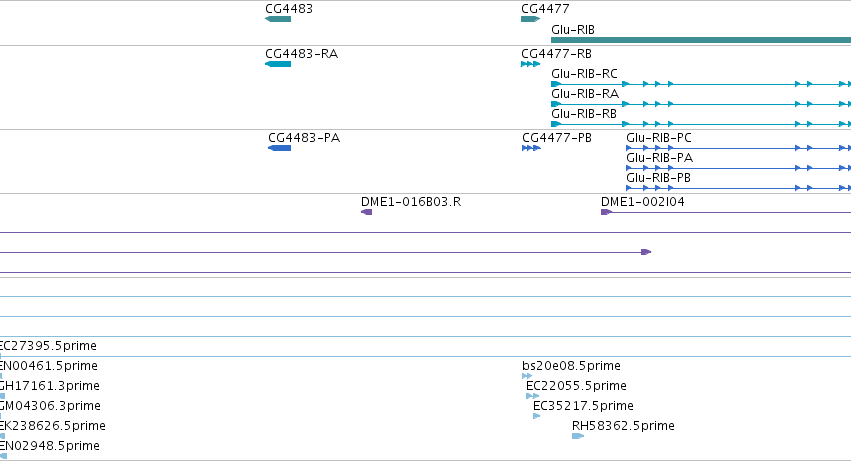Select the bs20e08.5prime EST label
The width and height of the screenshot is (851, 461).
pos(571,366)
